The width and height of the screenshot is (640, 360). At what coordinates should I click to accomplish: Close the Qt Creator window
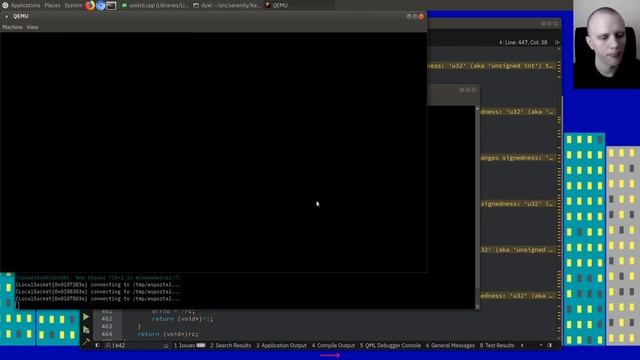[555, 24]
